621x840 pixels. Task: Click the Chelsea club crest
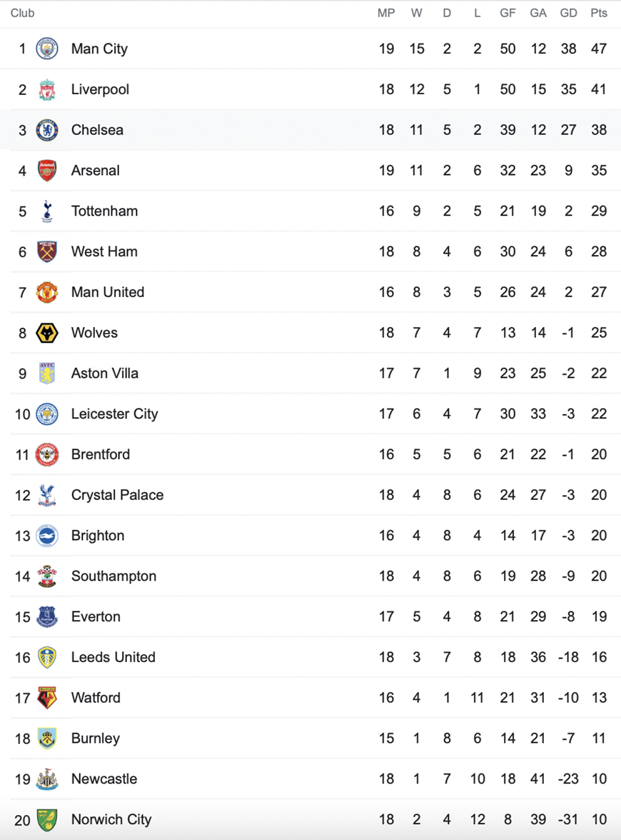point(47,130)
